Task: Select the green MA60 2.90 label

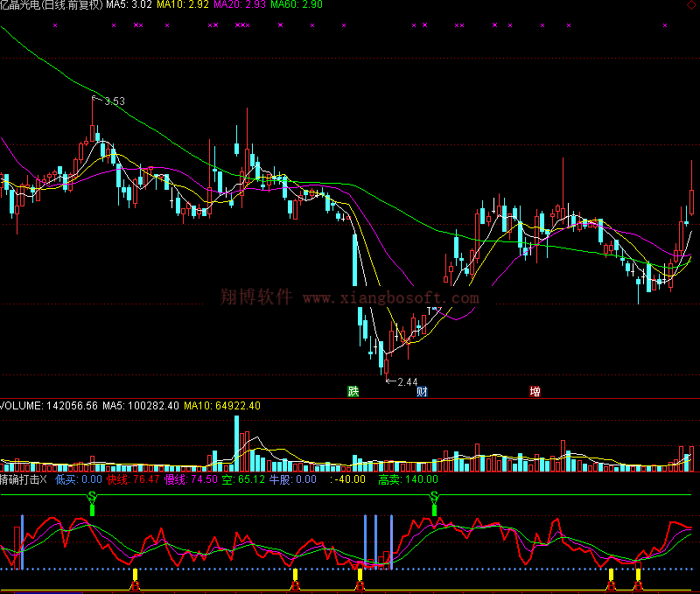Action: [x=296, y=5]
